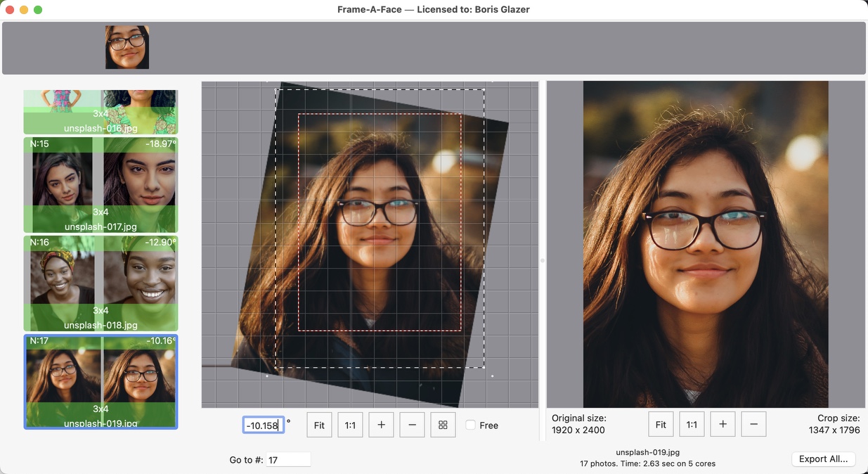Screen dimensions: 868x474
Task: Enable the Free rotation checkbox
Action: point(469,425)
